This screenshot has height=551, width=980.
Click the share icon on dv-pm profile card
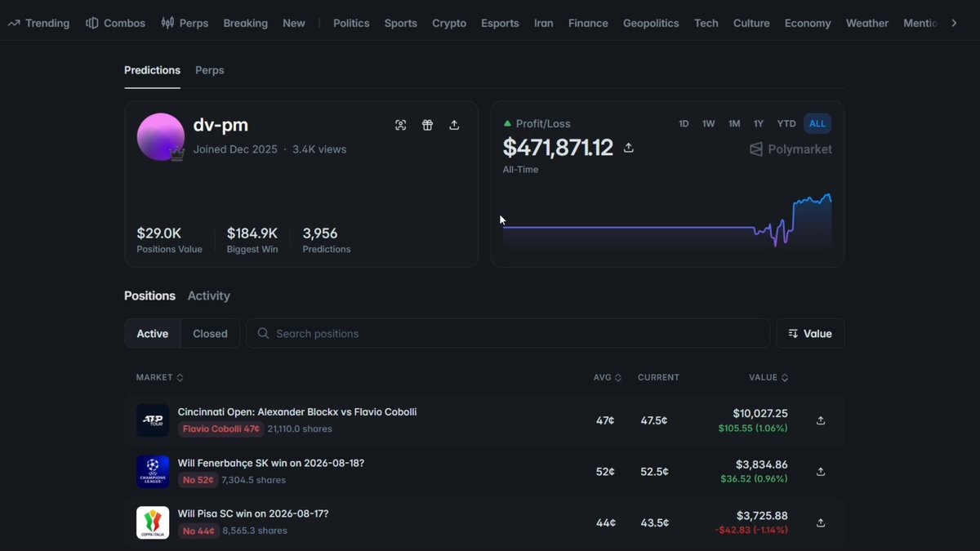pyautogui.click(x=454, y=125)
